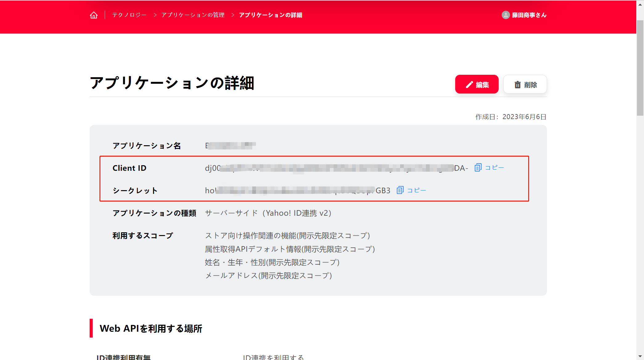This screenshot has width=644, height=360.
Task: Click the pencil icon on 編集 button
Action: tap(469, 85)
